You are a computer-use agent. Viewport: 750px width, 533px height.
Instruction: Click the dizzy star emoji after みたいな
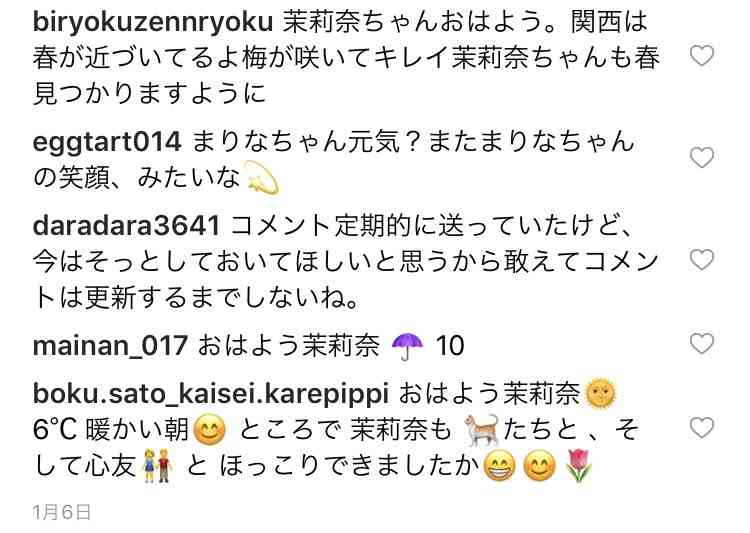(262, 178)
